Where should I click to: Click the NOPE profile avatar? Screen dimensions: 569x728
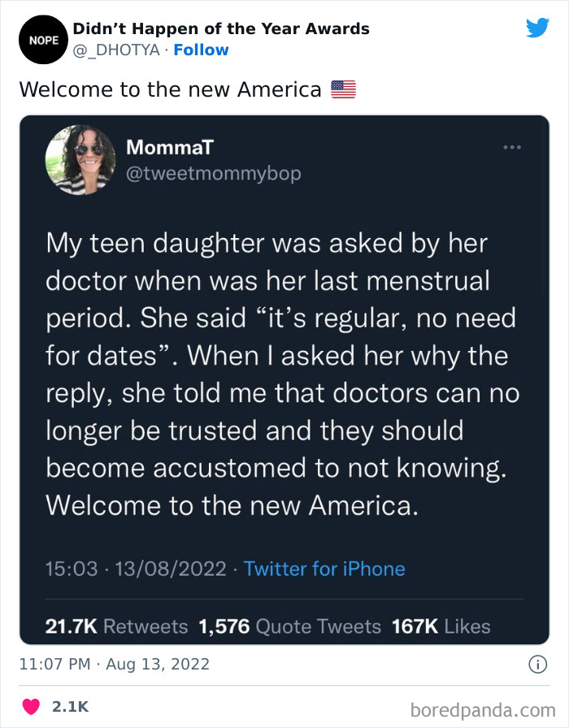[38, 39]
